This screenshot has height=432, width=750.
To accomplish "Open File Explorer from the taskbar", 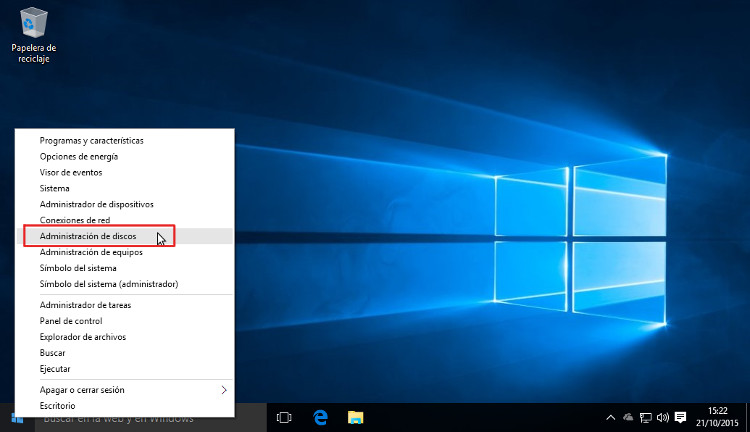I will [355, 418].
